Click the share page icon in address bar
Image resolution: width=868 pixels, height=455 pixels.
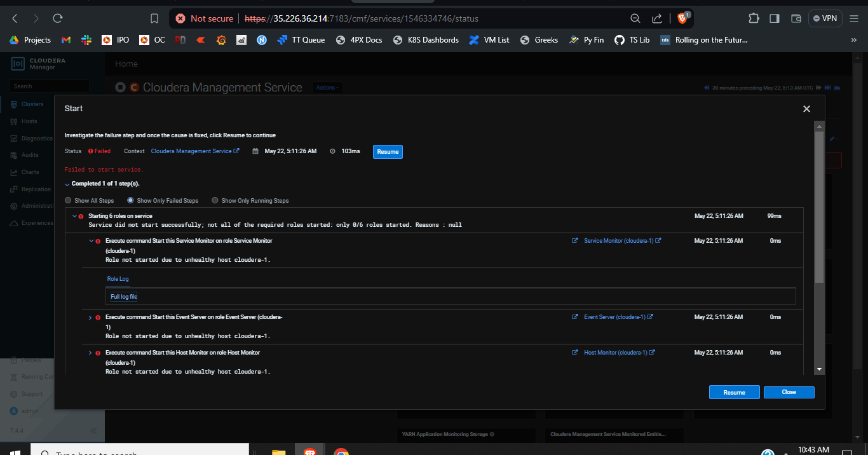point(658,18)
